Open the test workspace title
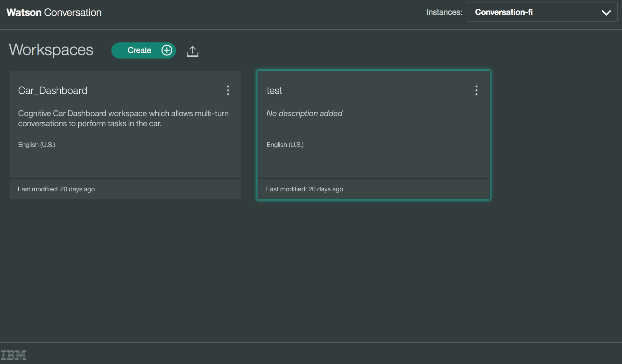The height and width of the screenshot is (364, 622). click(274, 91)
